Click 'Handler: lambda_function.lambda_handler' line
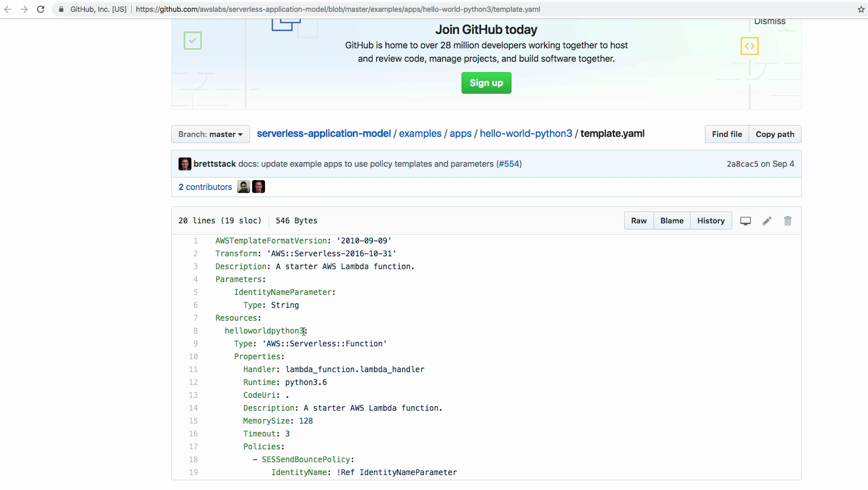This screenshot has width=868, height=490. (334, 370)
